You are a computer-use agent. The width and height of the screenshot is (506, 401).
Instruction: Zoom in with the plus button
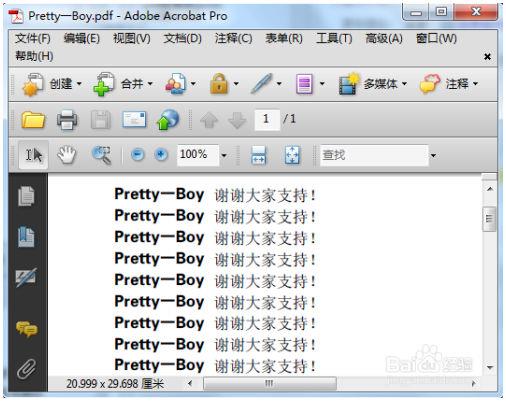161,155
